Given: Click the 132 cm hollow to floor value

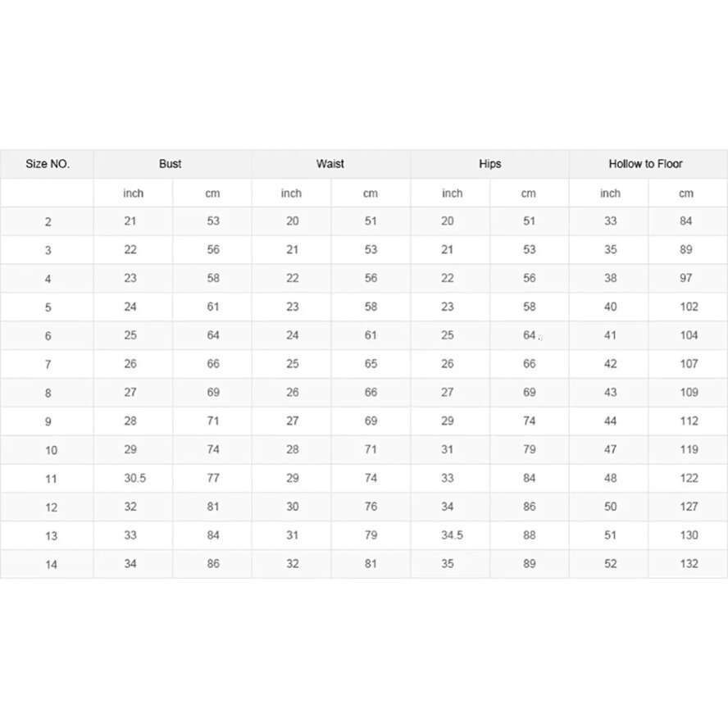Looking at the screenshot, I should [x=689, y=564].
